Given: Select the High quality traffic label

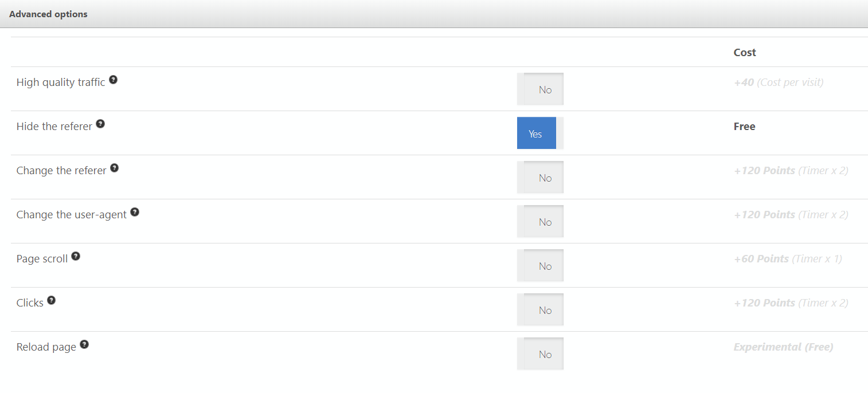Looking at the screenshot, I should [x=61, y=82].
